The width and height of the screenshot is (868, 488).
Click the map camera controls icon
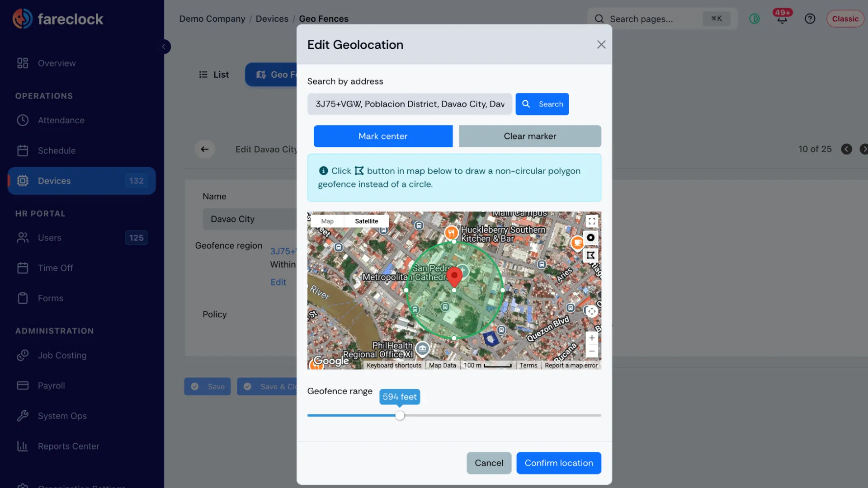pos(592,311)
